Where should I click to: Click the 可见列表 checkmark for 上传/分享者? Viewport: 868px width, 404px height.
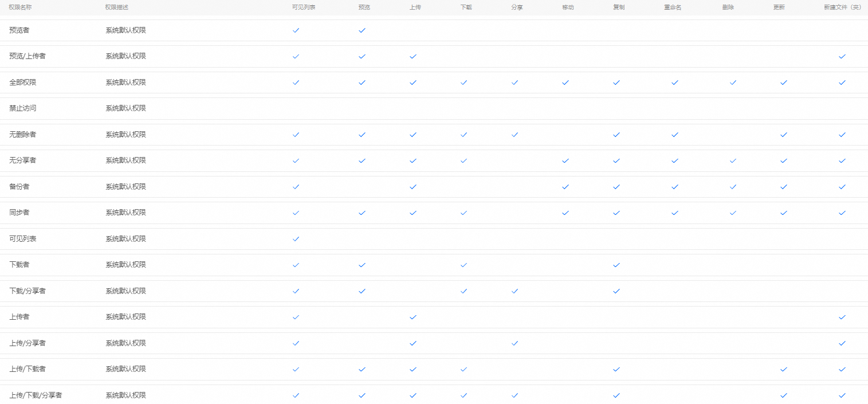(x=296, y=343)
